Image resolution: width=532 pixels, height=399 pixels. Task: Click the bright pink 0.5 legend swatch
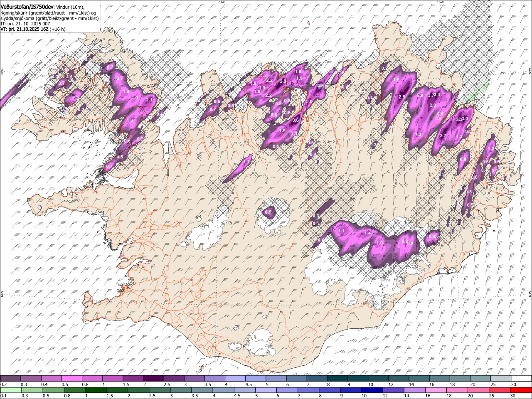tap(72, 379)
